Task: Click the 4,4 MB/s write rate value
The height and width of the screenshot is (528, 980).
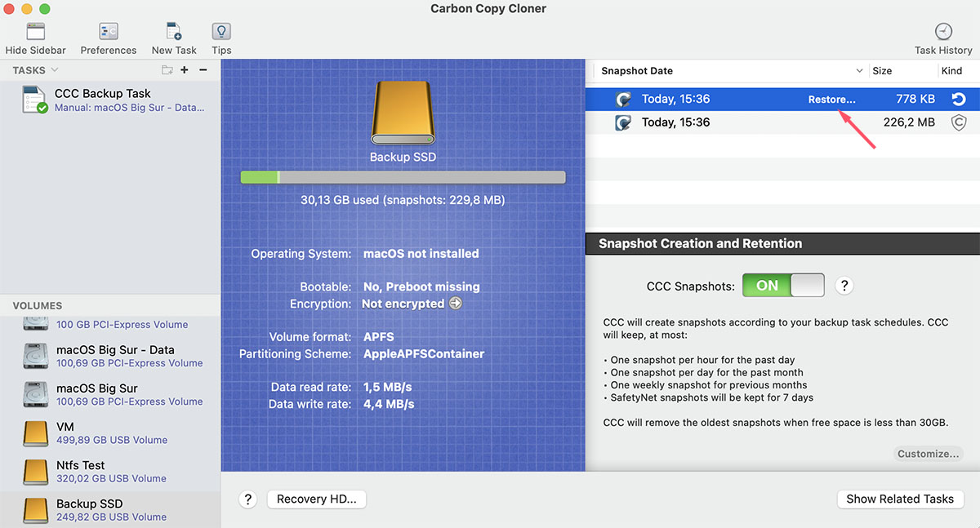Action: tap(389, 404)
